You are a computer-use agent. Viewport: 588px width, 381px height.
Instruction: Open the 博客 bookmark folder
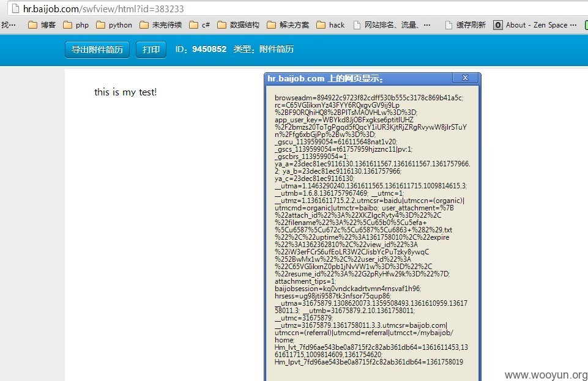pyautogui.click(x=42, y=25)
